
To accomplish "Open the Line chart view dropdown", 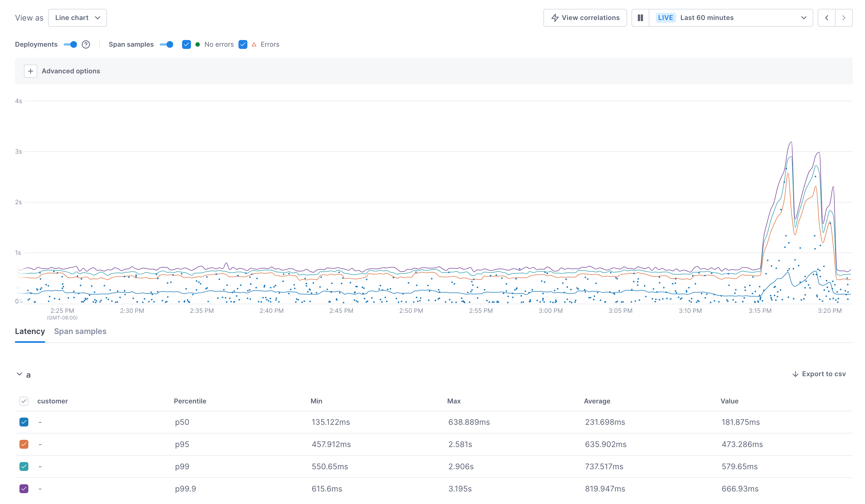I will click(78, 18).
